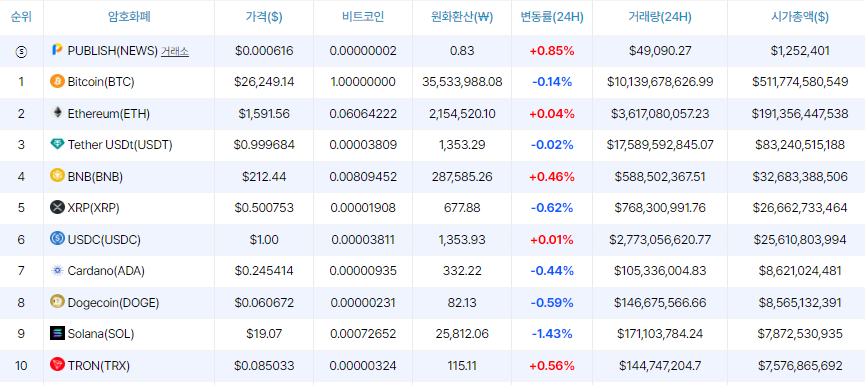
Task: Sort by 변동률(24H) column header
Action: tap(552, 17)
